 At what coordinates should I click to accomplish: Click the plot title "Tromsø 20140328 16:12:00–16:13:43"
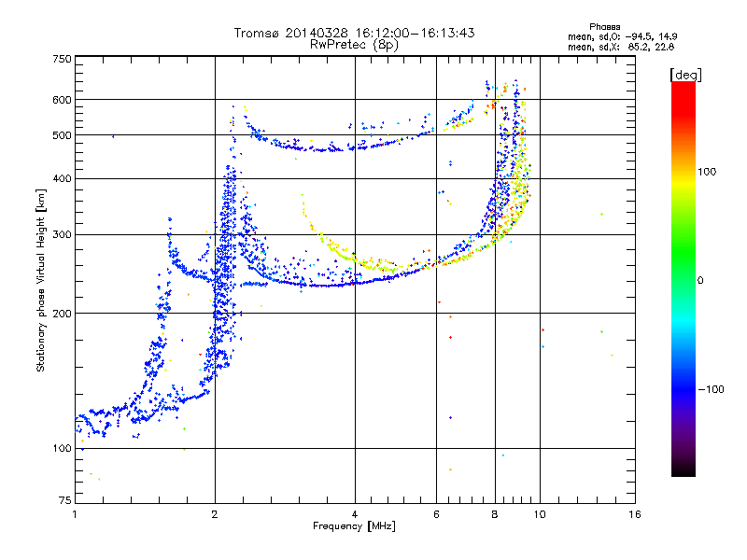click(355, 33)
